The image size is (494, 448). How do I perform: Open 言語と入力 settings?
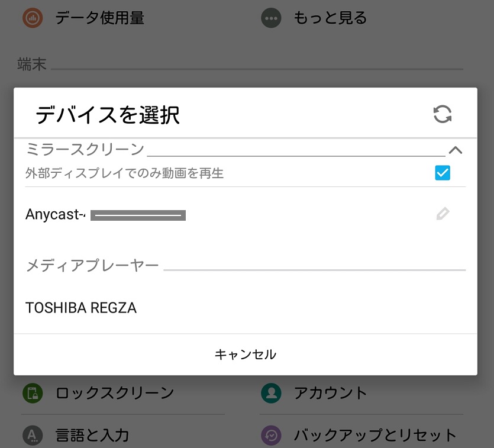[x=92, y=436]
